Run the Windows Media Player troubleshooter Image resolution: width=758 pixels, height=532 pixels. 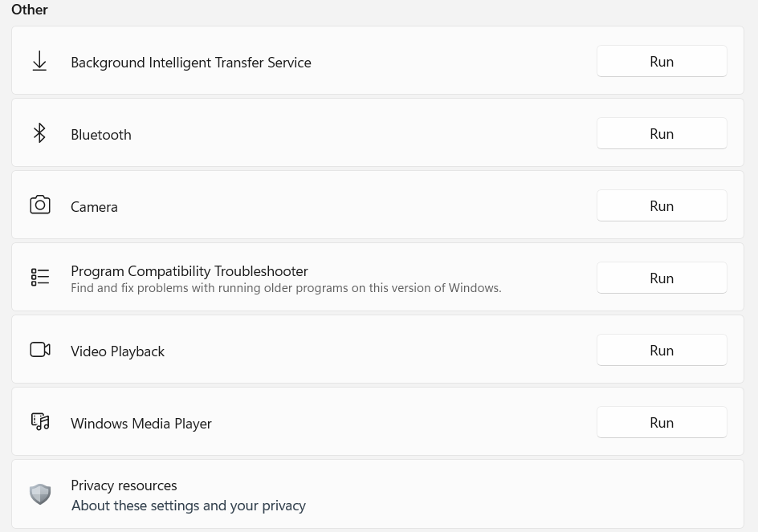click(x=662, y=423)
